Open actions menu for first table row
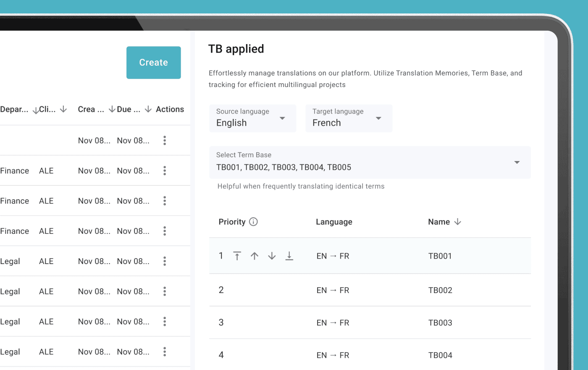588x370 pixels. point(165,140)
